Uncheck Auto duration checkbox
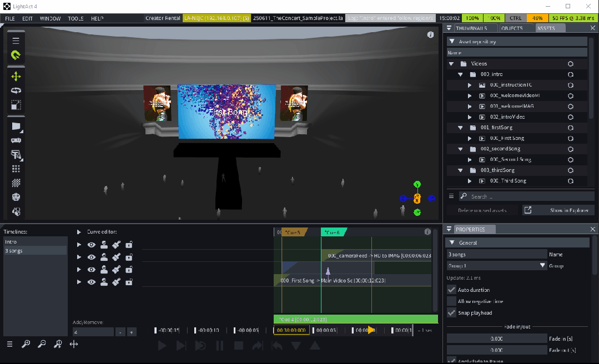The width and height of the screenshot is (599, 364). tap(451, 290)
